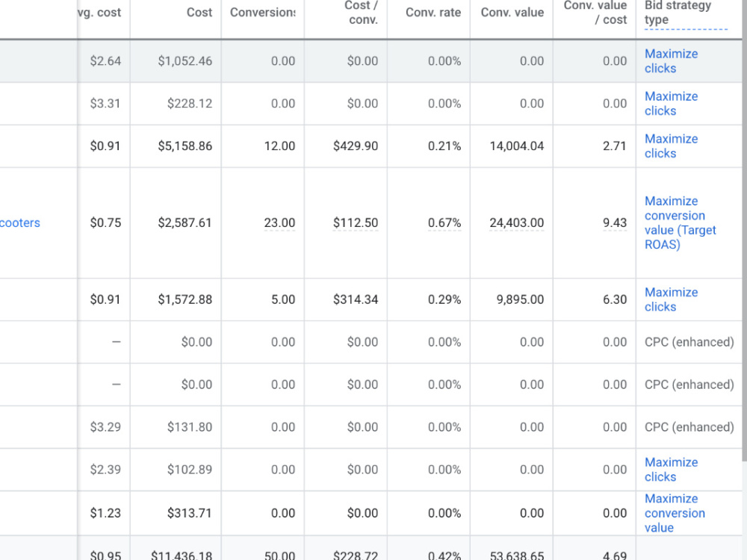Open Maximize conversion value (Target ROAS) link
This screenshot has width=747, height=560.
point(681,223)
